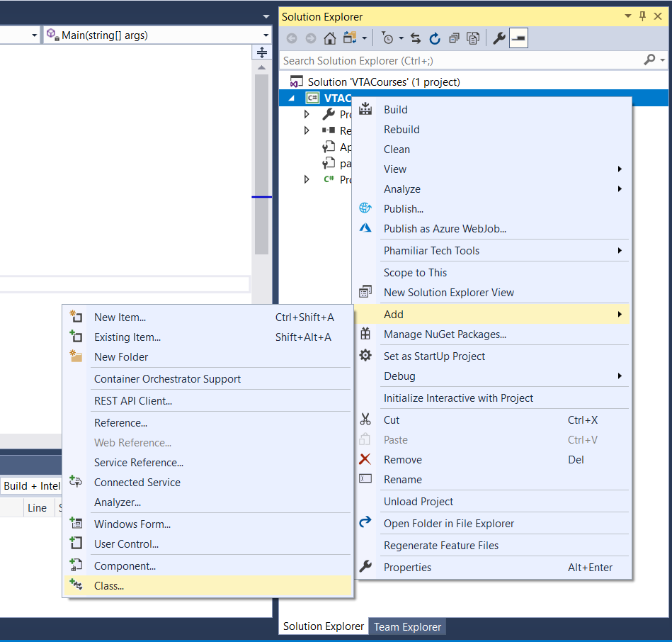Click the editor vertical scrollbar thumb
This screenshot has height=642, width=672.
[261, 164]
